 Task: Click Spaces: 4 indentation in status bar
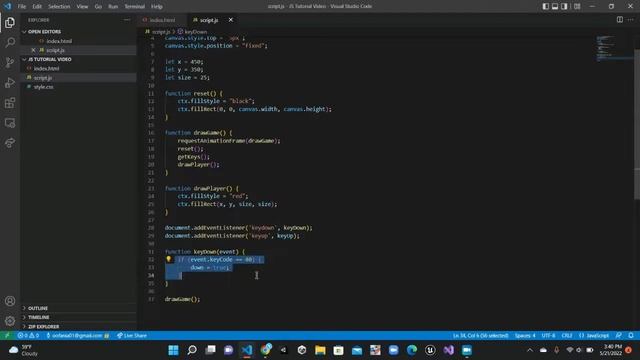tap(525, 336)
